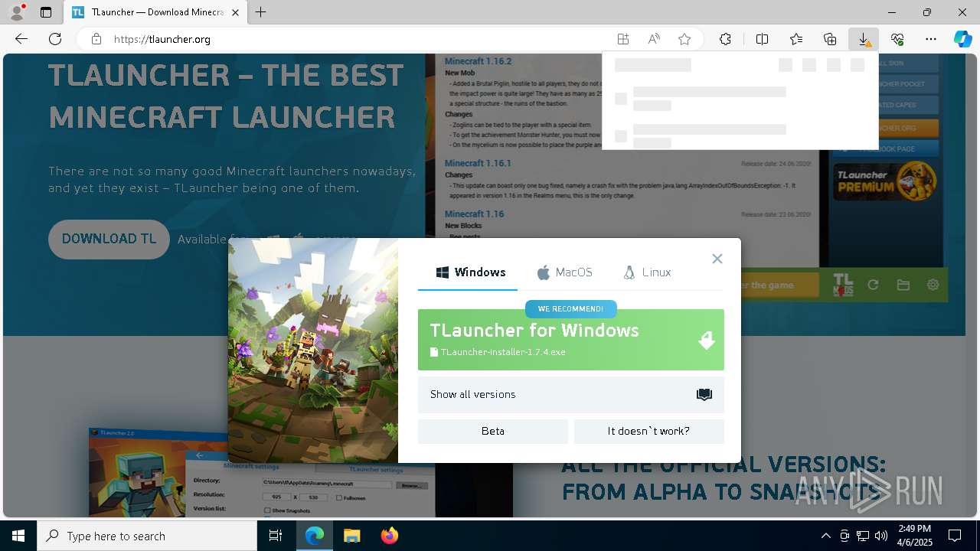Open browser Extensions menu
The width and height of the screenshot is (980, 551).
tap(726, 39)
